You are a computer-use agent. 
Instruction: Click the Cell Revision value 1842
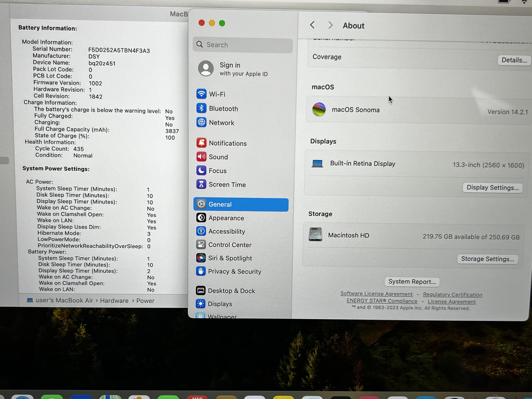[96, 97]
